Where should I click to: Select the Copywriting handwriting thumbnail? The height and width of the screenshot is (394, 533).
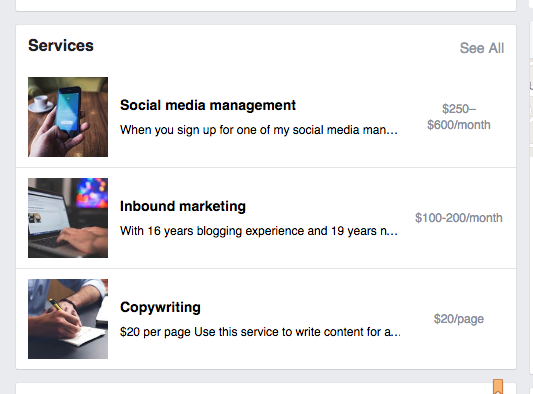(x=68, y=319)
